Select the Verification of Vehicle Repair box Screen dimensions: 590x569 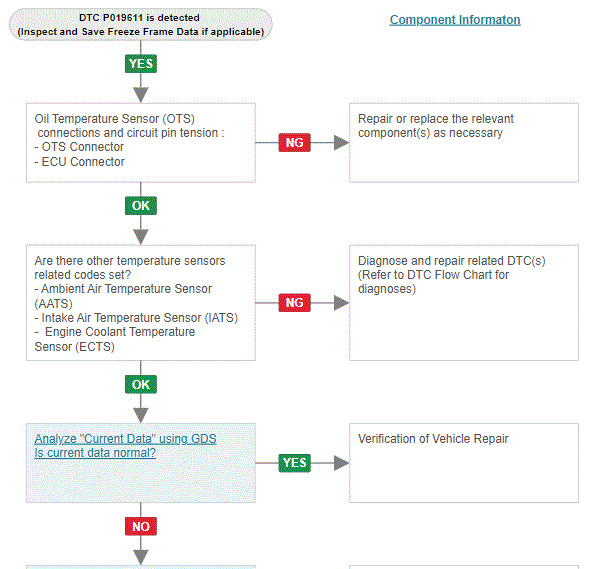pos(464,463)
